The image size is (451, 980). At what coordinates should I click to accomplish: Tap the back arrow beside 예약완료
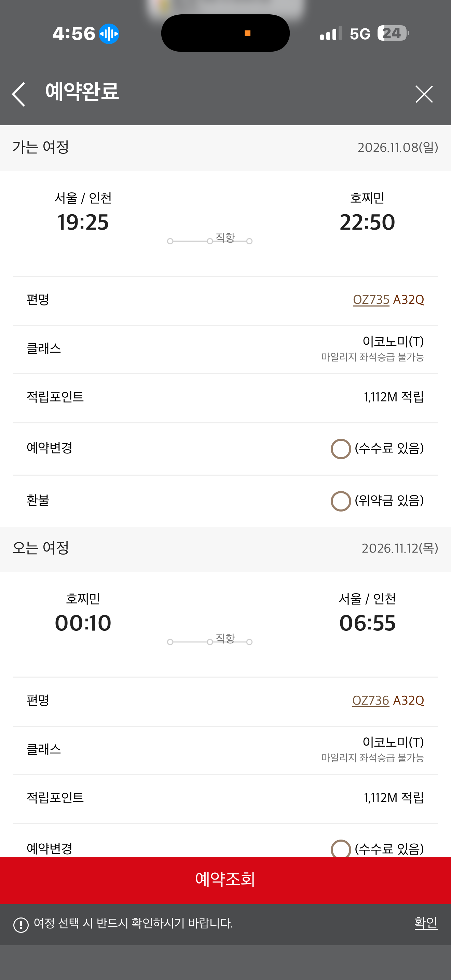(19, 94)
